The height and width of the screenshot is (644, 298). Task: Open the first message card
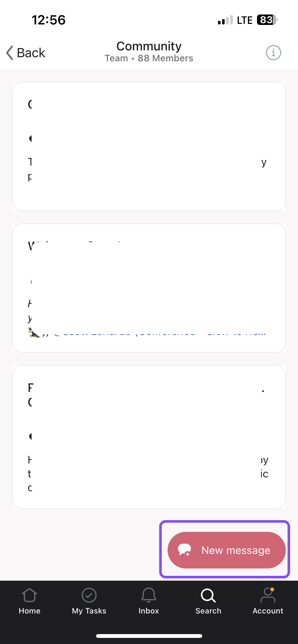pos(149,146)
